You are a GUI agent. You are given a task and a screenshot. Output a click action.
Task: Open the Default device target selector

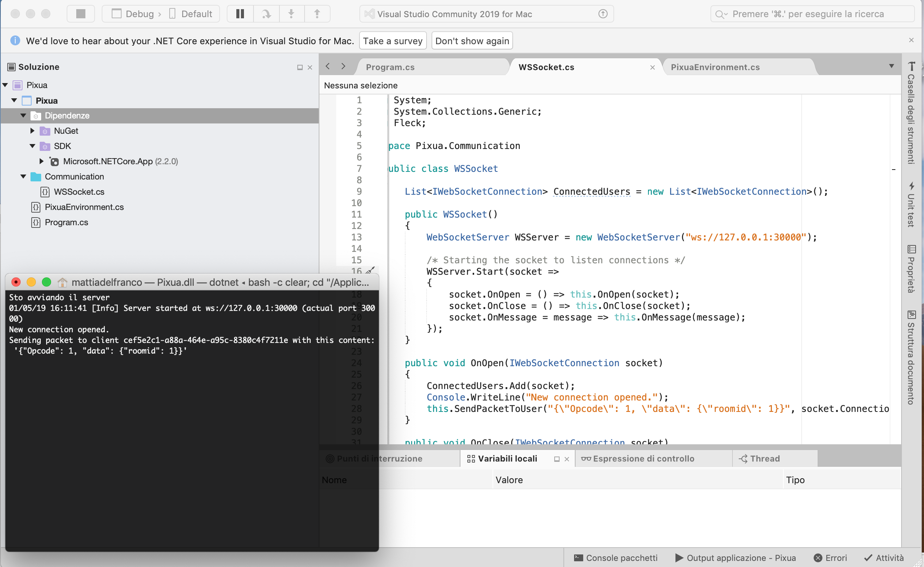191,14
